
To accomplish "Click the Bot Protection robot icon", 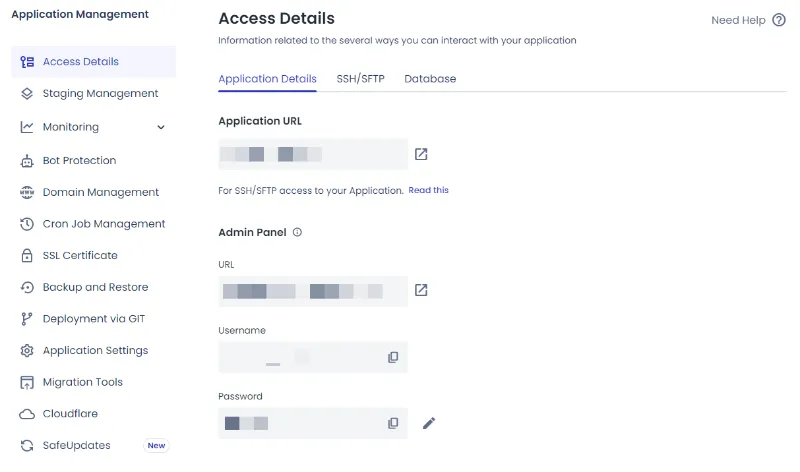I will (x=27, y=161).
